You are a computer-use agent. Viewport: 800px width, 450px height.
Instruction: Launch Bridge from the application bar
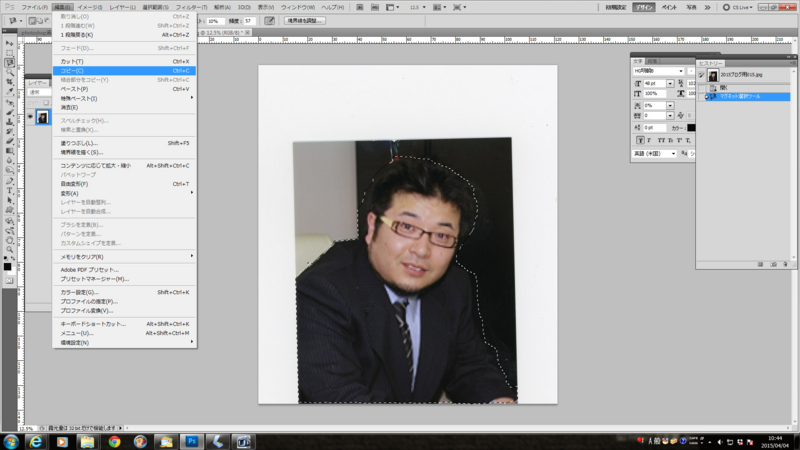coord(360,7)
